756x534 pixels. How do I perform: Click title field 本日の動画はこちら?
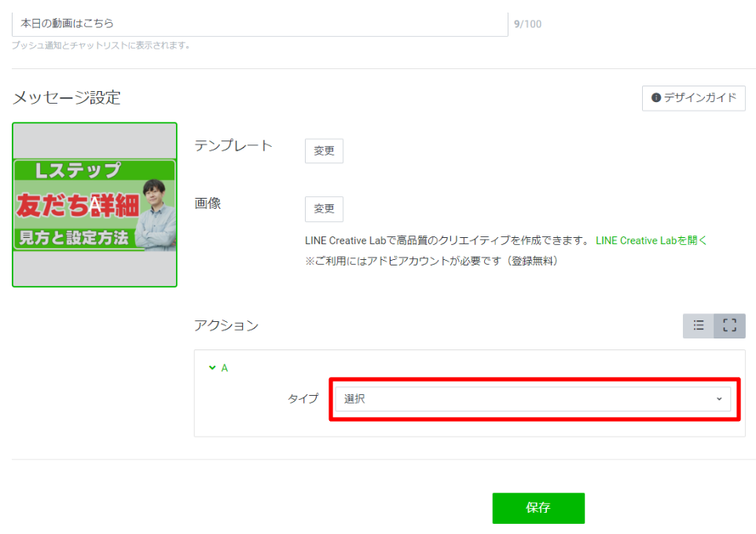pyautogui.click(x=260, y=23)
